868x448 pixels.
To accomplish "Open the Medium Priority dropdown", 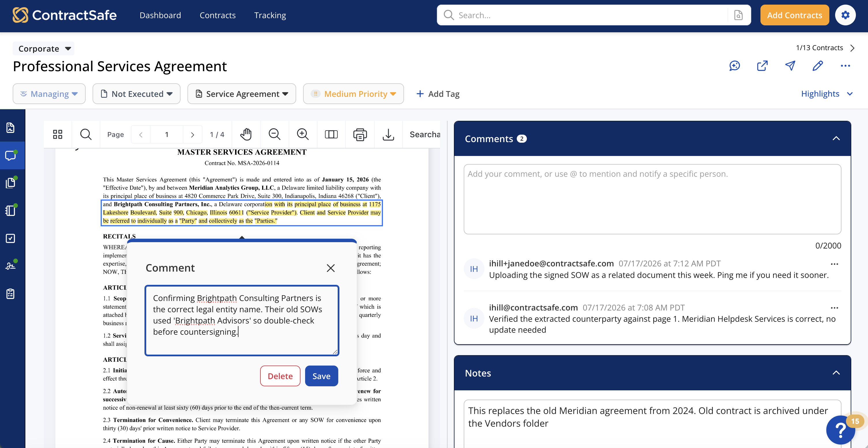I will pyautogui.click(x=353, y=94).
